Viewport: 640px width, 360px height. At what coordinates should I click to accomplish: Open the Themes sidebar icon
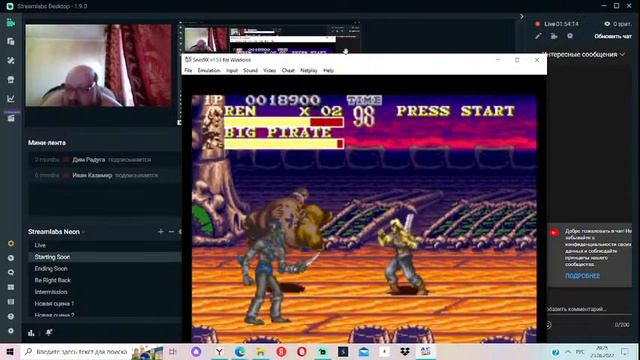pyautogui.click(x=11, y=60)
